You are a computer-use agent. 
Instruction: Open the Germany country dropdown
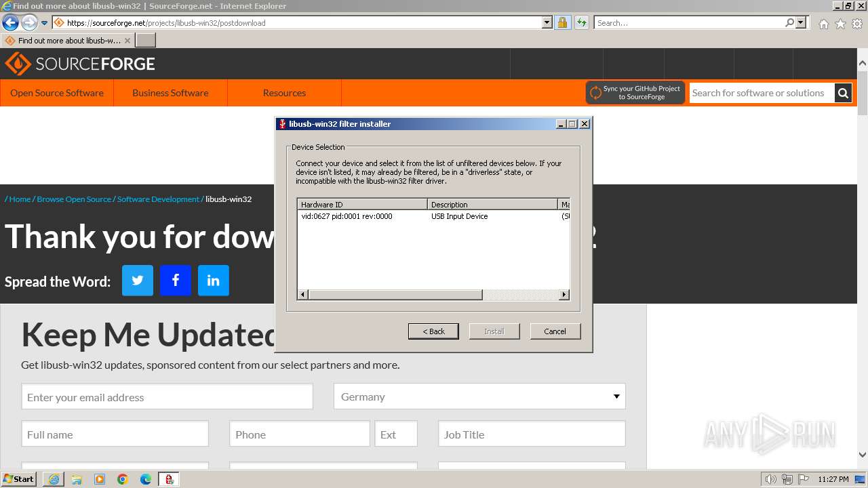[x=479, y=396]
